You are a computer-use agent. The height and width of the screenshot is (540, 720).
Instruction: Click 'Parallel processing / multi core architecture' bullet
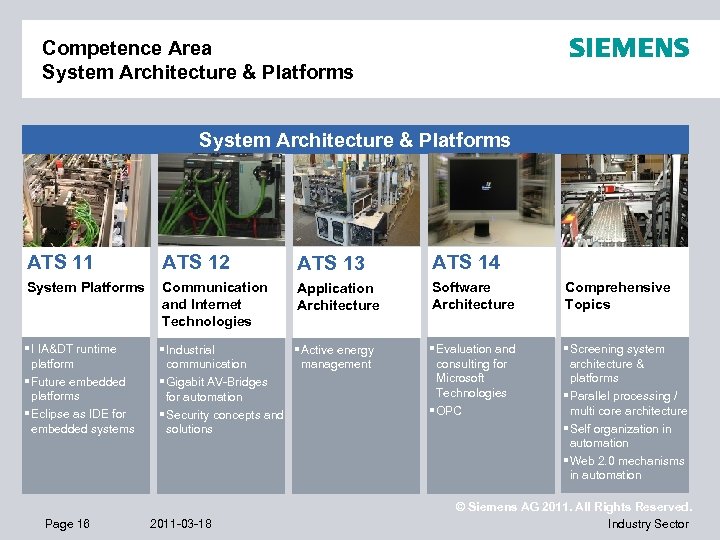coord(626,403)
